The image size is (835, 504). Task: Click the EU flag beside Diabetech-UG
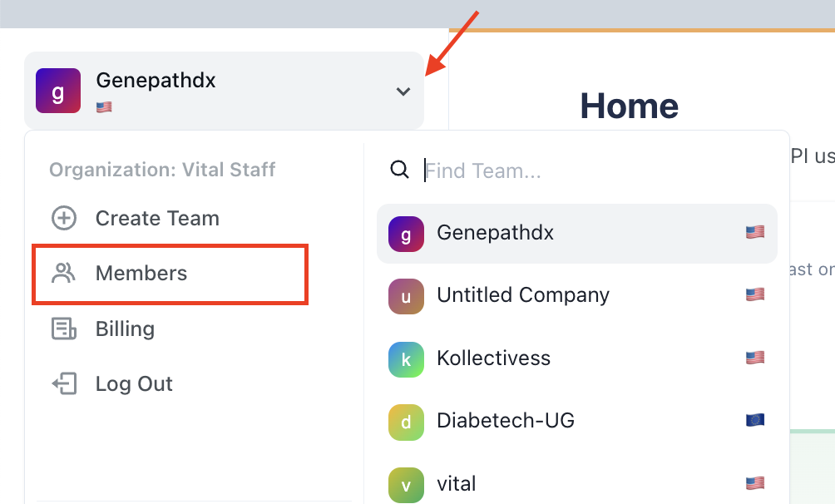click(754, 421)
